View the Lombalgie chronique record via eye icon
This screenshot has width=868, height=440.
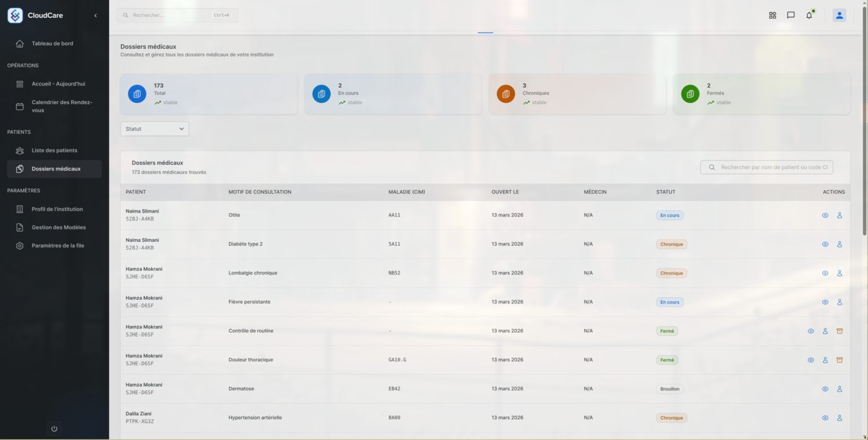click(x=825, y=273)
